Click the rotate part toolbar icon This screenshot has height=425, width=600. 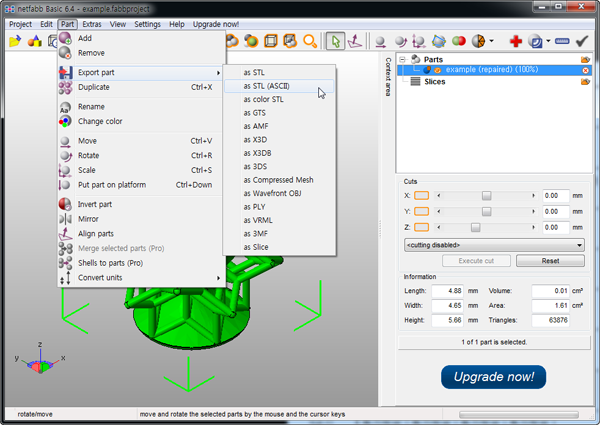click(400, 41)
